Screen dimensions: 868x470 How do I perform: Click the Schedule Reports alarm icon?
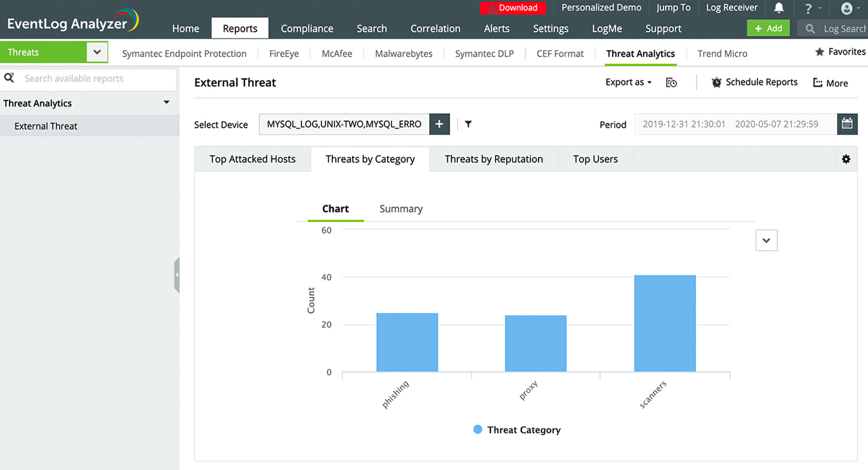717,82
